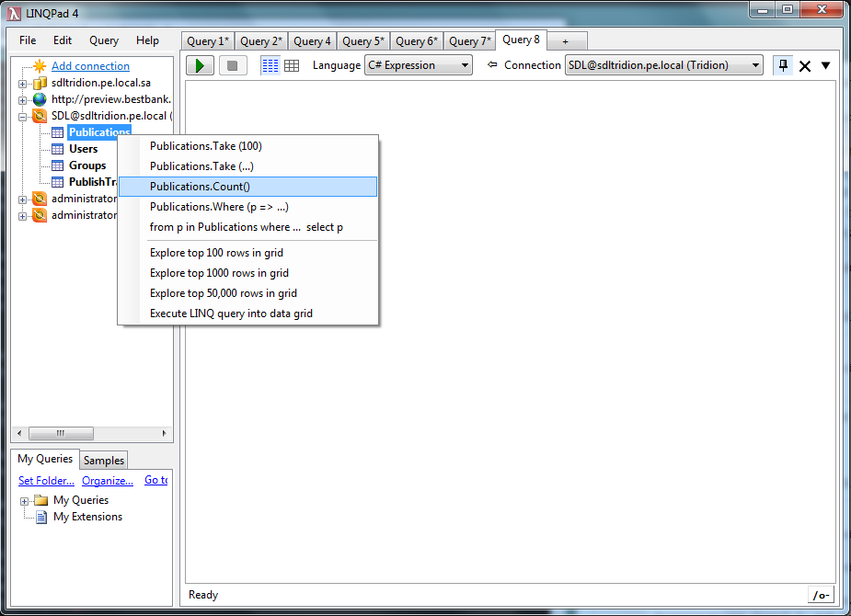Click the Add connection link
The width and height of the screenshot is (851, 616).
point(90,66)
